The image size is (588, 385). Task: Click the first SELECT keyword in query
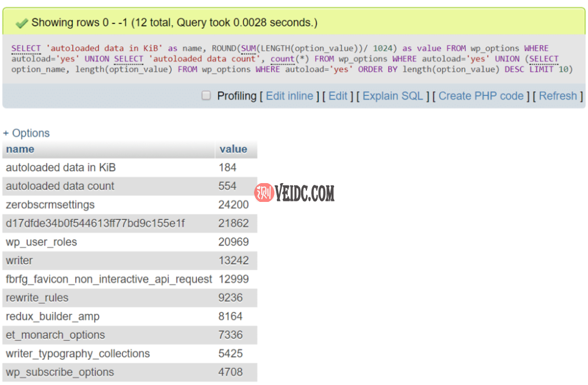tap(26, 48)
